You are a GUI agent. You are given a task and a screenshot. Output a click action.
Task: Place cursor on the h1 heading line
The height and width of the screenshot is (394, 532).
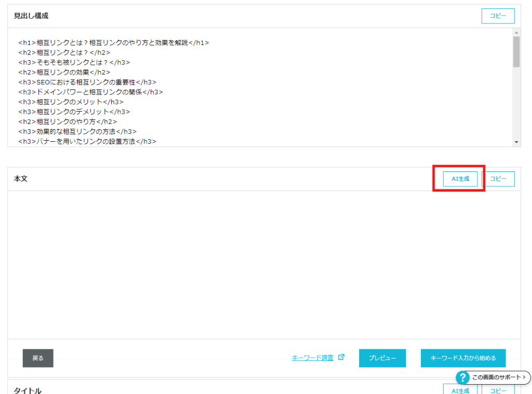click(113, 43)
